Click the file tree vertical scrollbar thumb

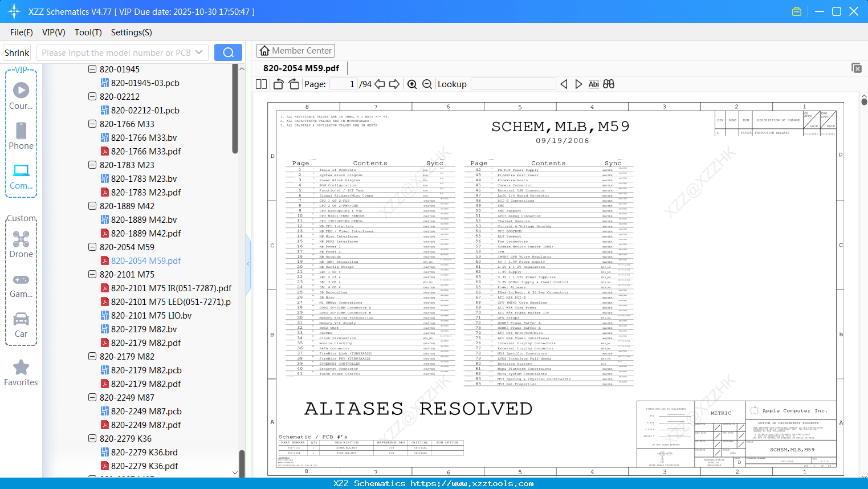pyautogui.click(x=235, y=108)
